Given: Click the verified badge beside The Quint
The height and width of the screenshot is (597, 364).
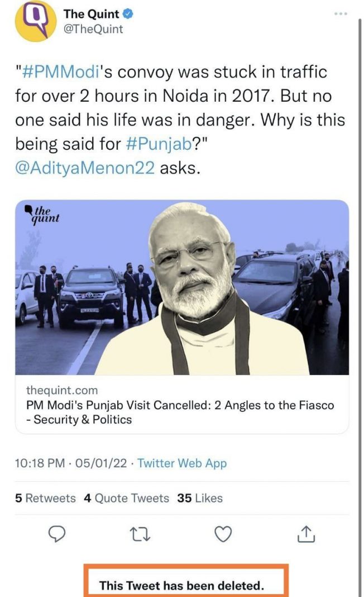Looking at the screenshot, I should coord(127,14).
